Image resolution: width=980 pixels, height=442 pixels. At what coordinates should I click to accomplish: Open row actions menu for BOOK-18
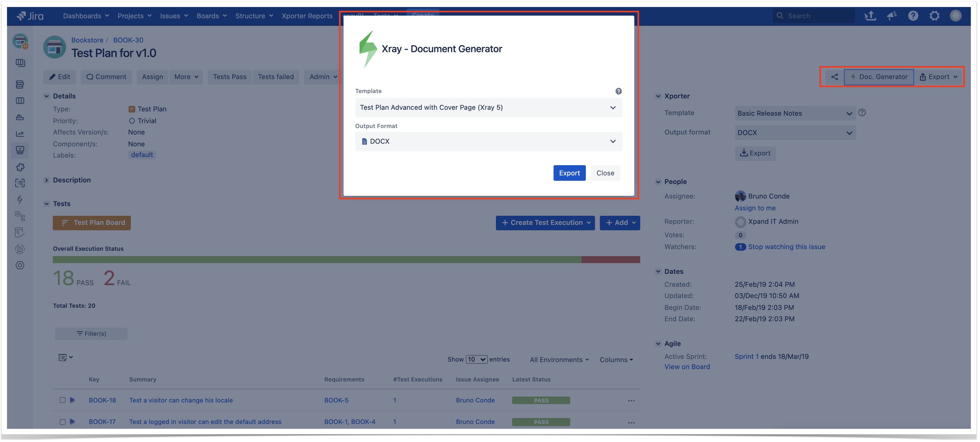(x=631, y=401)
